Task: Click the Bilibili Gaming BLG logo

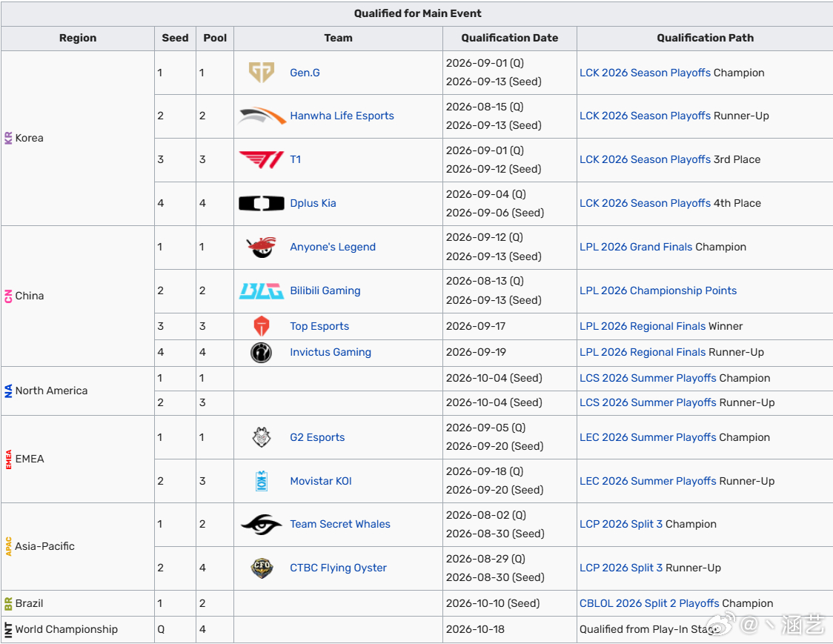Action: (262, 291)
